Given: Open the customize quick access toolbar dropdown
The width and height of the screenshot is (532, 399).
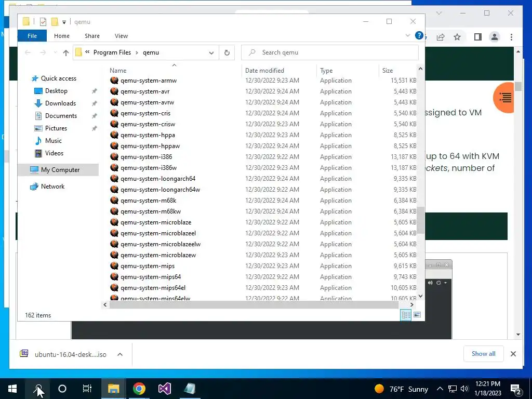Looking at the screenshot, I should coord(64,22).
